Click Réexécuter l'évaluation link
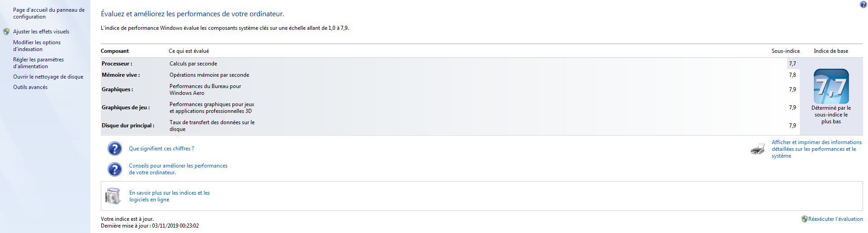This screenshot has width=868, height=233. [835, 219]
